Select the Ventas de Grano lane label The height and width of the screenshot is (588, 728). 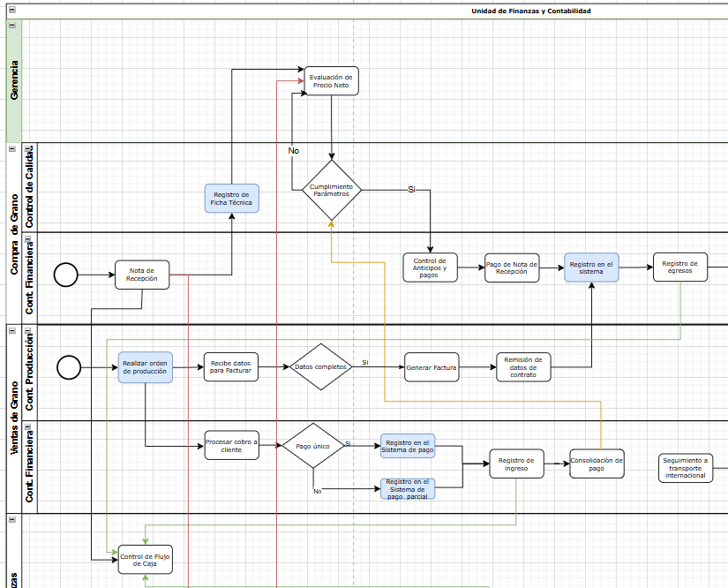11,419
